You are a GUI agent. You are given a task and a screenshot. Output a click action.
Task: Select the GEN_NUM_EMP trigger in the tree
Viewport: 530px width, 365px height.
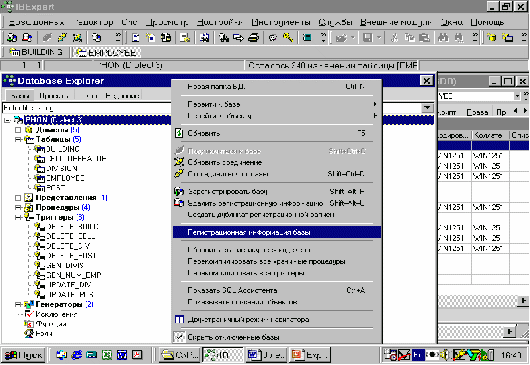pyautogui.click(x=73, y=275)
